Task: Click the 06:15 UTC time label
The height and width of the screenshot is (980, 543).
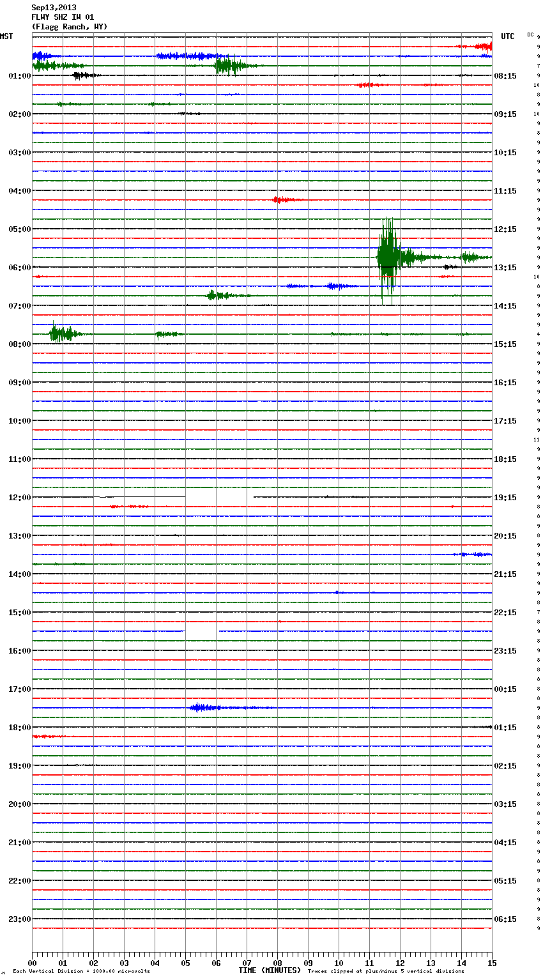Action: tap(505, 919)
